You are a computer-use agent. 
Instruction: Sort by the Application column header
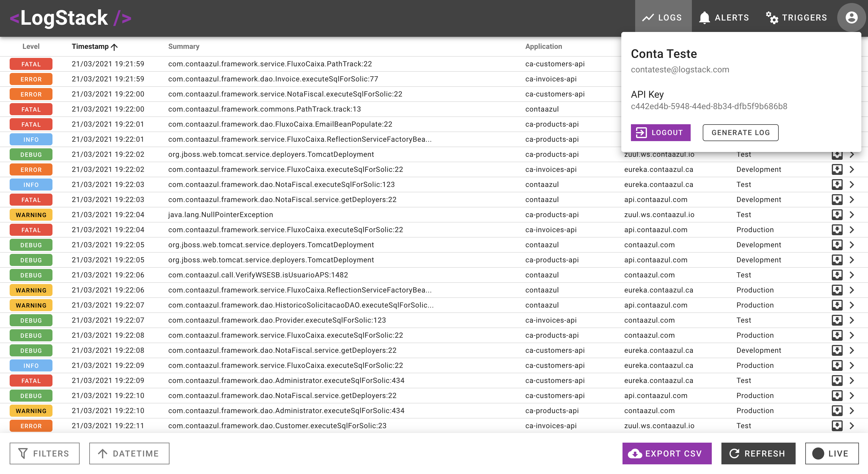pyautogui.click(x=543, y=46)
